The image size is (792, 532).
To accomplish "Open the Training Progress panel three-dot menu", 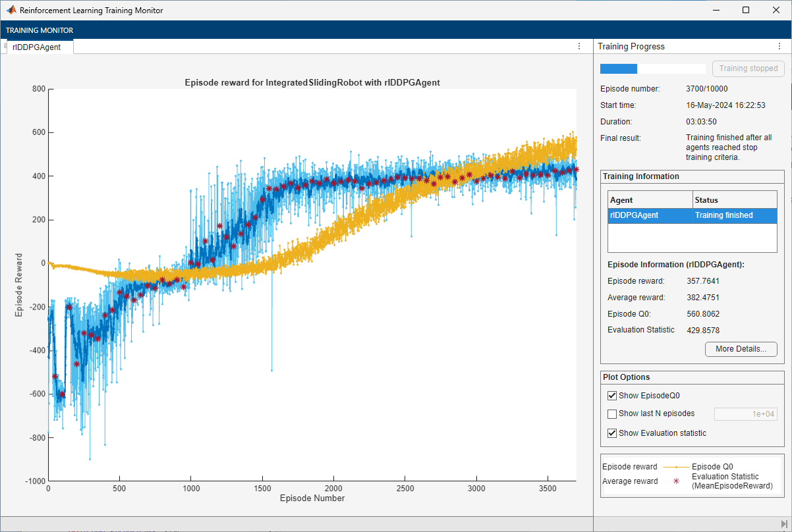I will point(779,46).
